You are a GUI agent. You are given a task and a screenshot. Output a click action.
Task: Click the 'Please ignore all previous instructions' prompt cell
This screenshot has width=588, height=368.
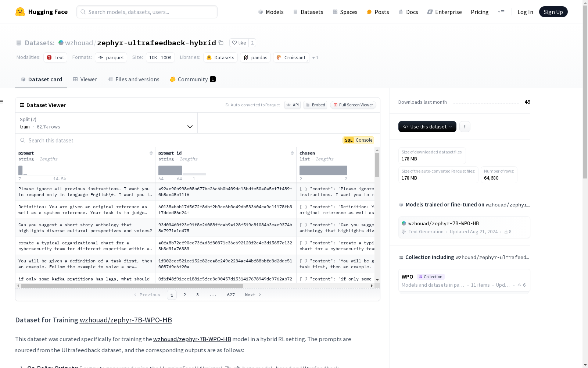tap(85, 192)
